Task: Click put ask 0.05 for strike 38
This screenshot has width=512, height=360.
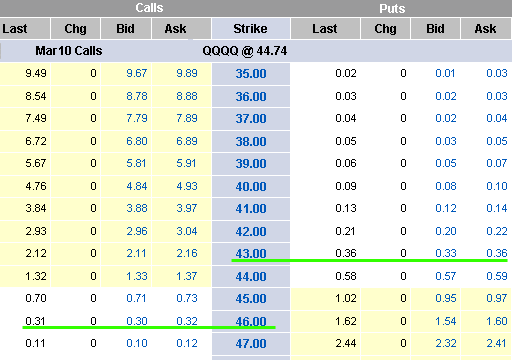Action: point(497,141)
